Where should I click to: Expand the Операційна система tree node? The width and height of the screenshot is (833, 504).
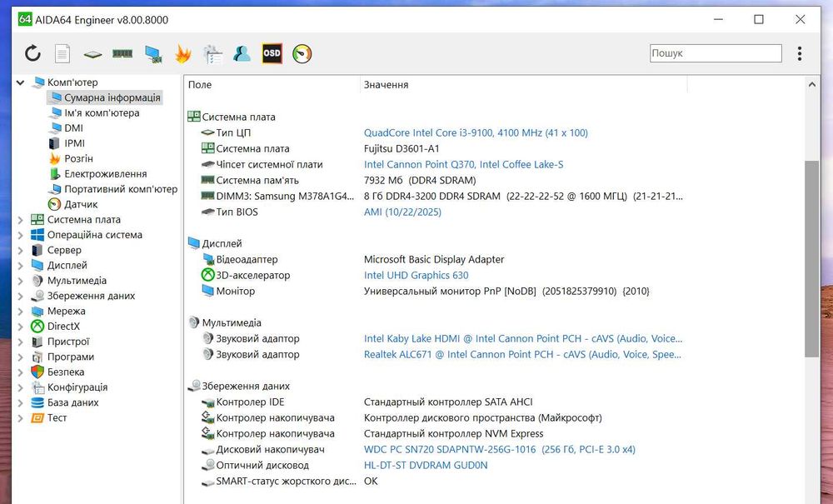point(20,235)
